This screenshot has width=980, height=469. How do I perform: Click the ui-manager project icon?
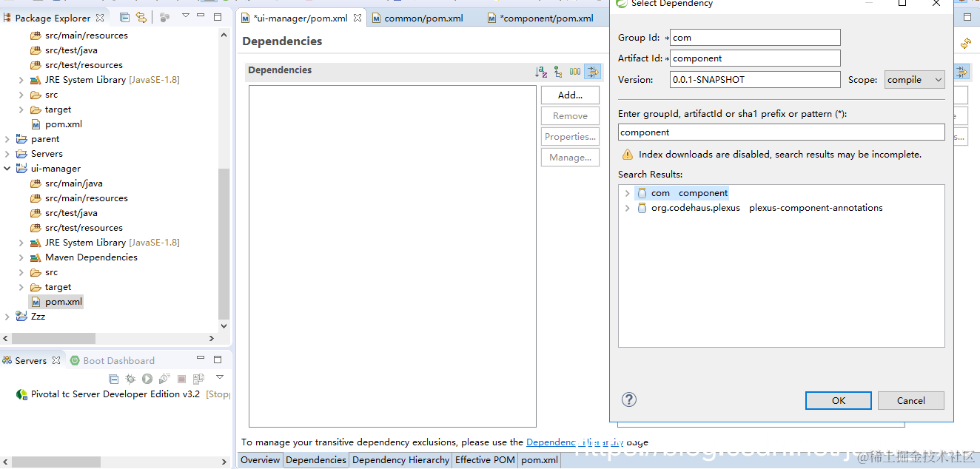[21, 169]
